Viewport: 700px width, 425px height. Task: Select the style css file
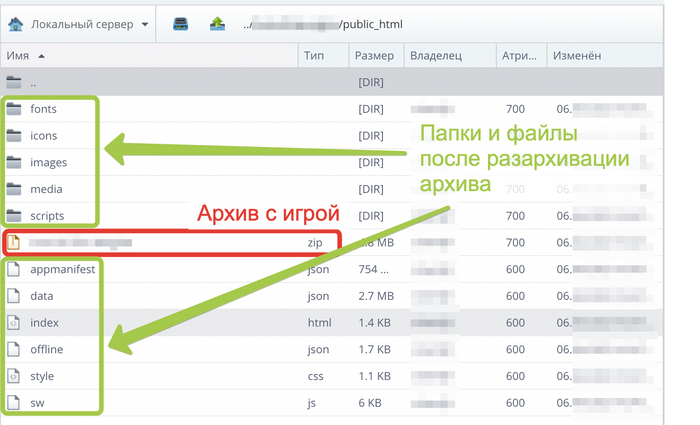[42, 376]
